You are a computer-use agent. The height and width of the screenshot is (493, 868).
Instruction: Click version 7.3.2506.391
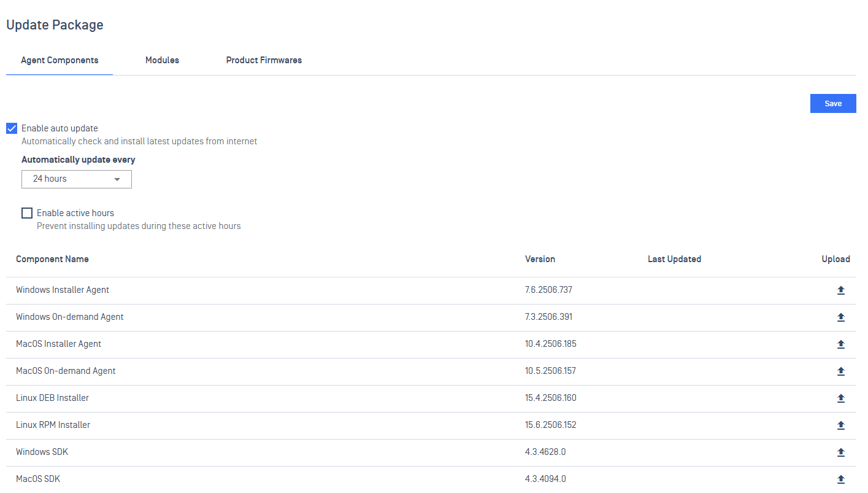548,317
